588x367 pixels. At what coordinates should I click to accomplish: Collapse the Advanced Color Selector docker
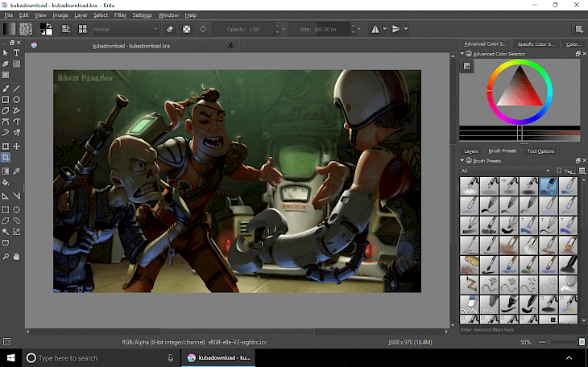[462, 54]
